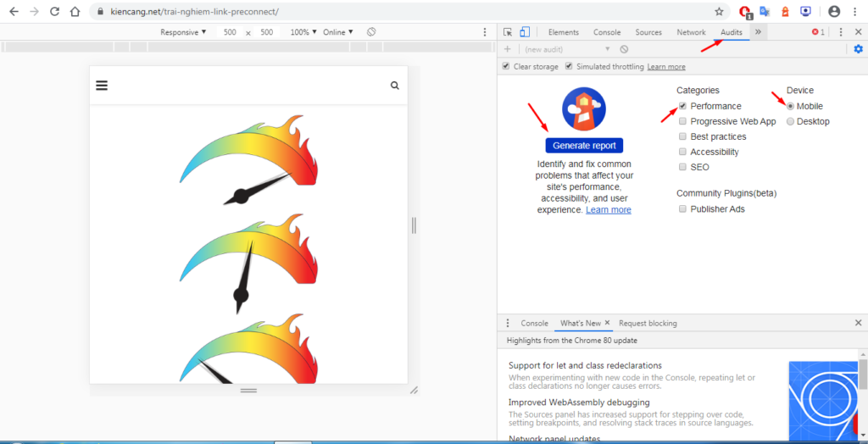Enable the Progressive Web App checkbox
This screenshot has height=444, width=868.
click(x=682, y=121)
